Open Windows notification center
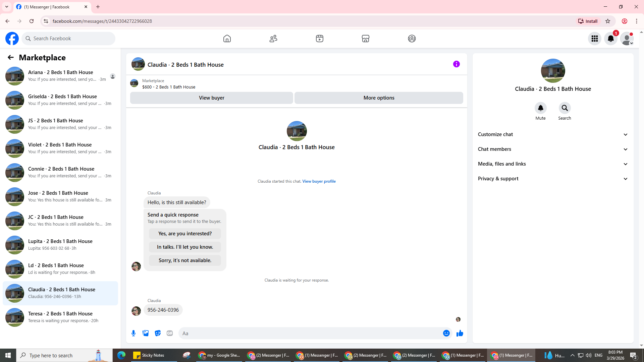This screenshot has width=644, height=362. click(633, 355)
